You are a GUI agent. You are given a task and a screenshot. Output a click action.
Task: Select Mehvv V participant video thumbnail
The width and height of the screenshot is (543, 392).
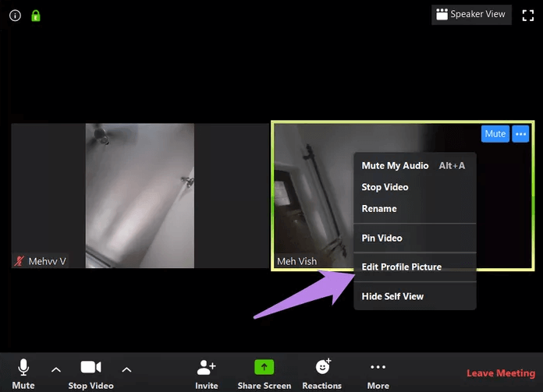140,195
